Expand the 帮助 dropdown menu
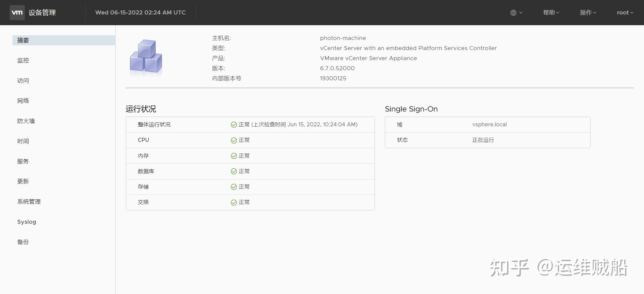 (x=551, y=13)
